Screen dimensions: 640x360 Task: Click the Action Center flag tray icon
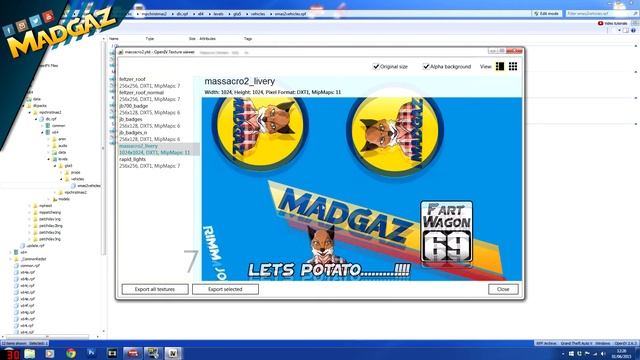[x=587, y=354]
